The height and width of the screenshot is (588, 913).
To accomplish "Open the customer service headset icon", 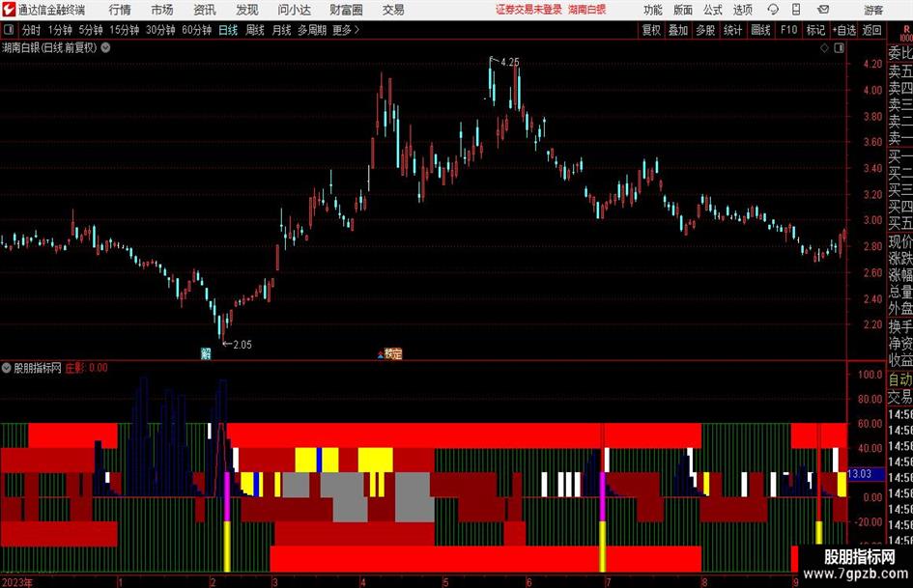I will (x=773, y=10).
